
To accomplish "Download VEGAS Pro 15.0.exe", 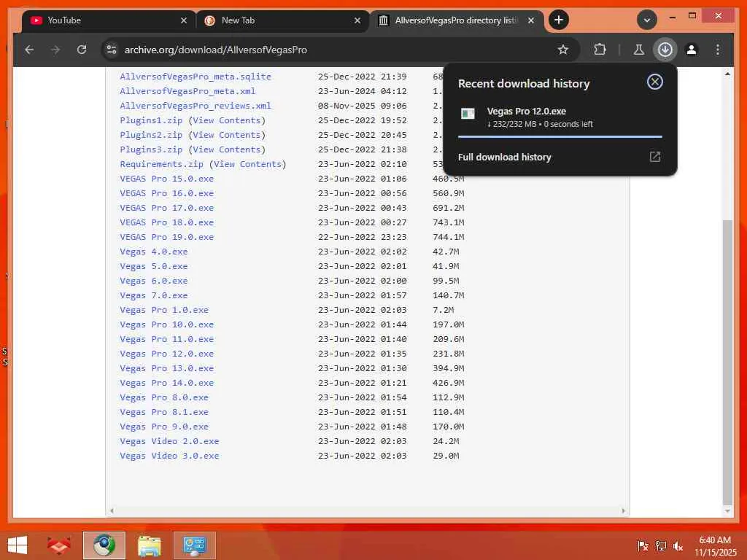I will (167, 179).
